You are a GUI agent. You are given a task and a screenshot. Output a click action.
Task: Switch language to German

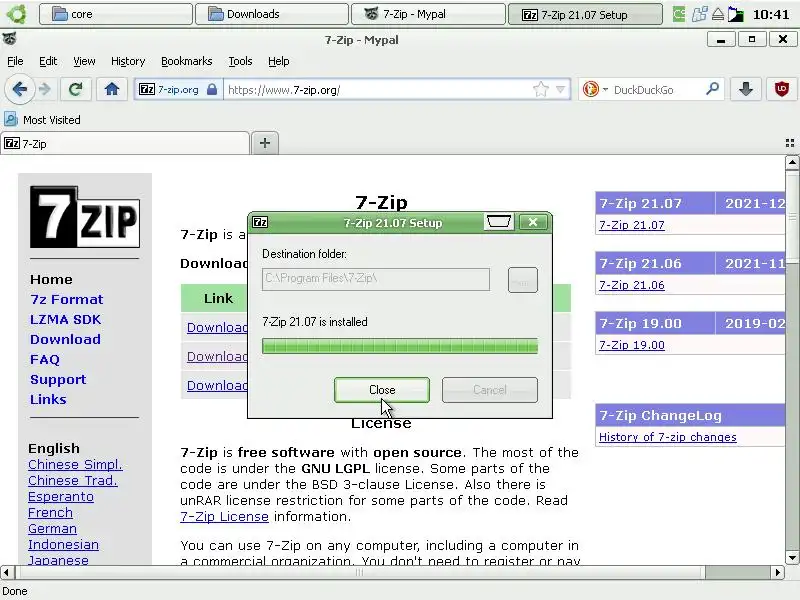click(53, 529)
